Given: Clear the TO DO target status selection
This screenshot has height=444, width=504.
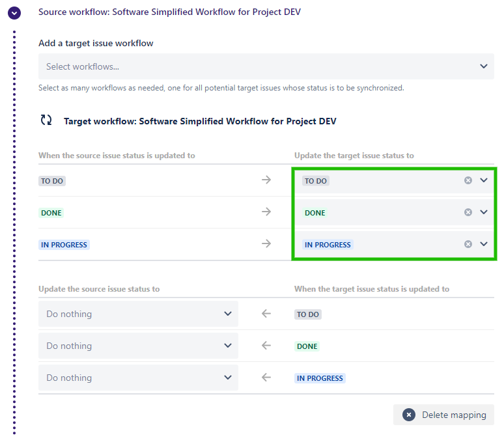Looking at the screenshot, I should (468, 180).
